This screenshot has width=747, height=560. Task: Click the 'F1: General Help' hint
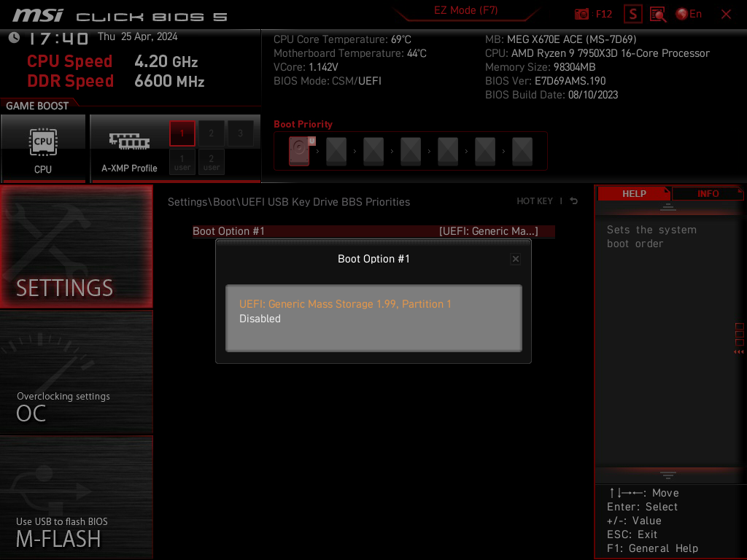(x=652, y=548)
